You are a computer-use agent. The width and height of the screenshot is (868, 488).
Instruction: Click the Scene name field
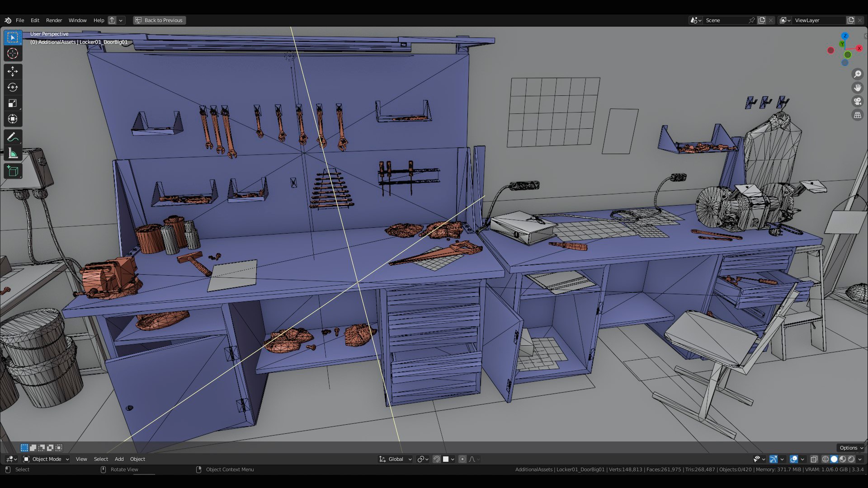click(x=726, y=20)
